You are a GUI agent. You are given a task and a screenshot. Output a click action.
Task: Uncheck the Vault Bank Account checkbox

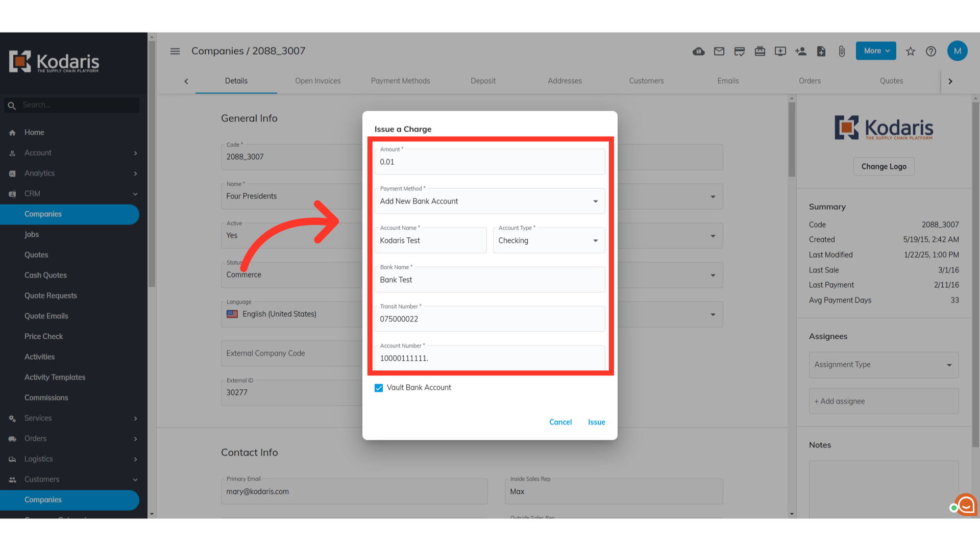379,388
